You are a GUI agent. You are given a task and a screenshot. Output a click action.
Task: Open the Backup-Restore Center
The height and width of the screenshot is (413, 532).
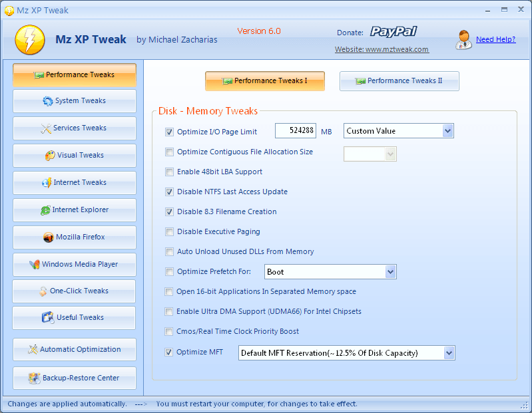tap(75, 378)
